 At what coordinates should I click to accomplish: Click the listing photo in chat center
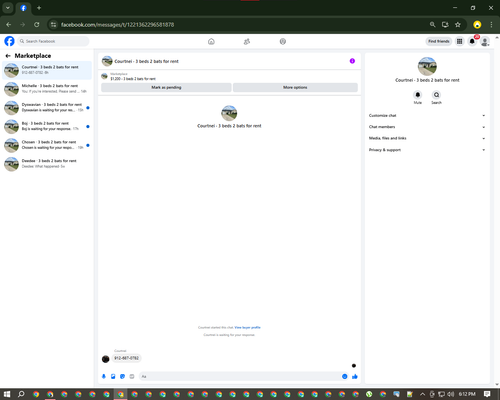[229, 113]
